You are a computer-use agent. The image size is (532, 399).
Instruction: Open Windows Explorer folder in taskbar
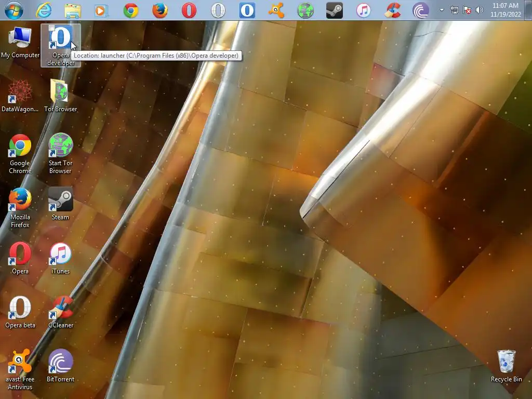tap(73, 10)
